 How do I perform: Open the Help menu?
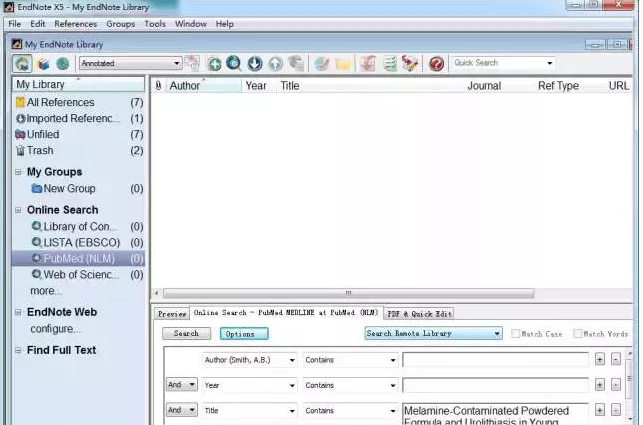click(225, 24)
